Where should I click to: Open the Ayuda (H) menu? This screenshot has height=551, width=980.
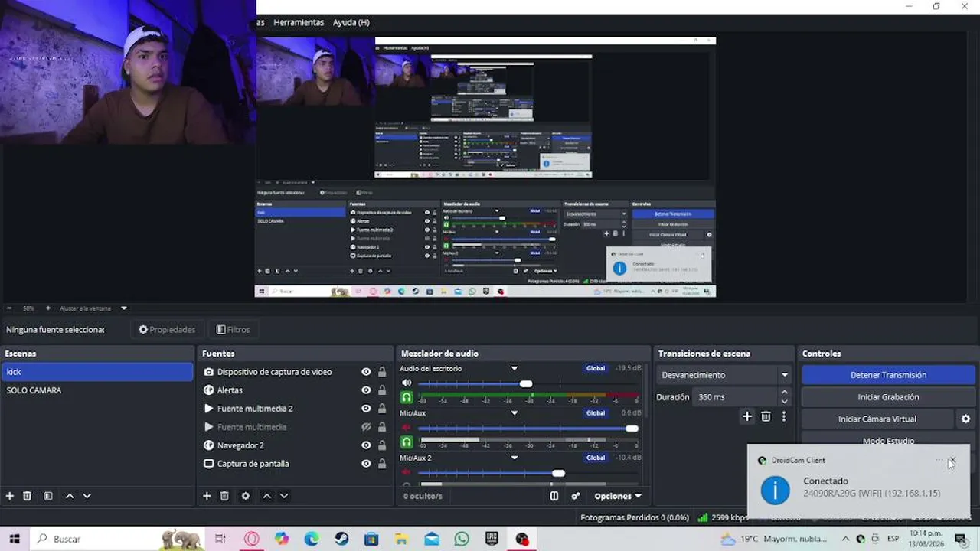click(351, 22)
